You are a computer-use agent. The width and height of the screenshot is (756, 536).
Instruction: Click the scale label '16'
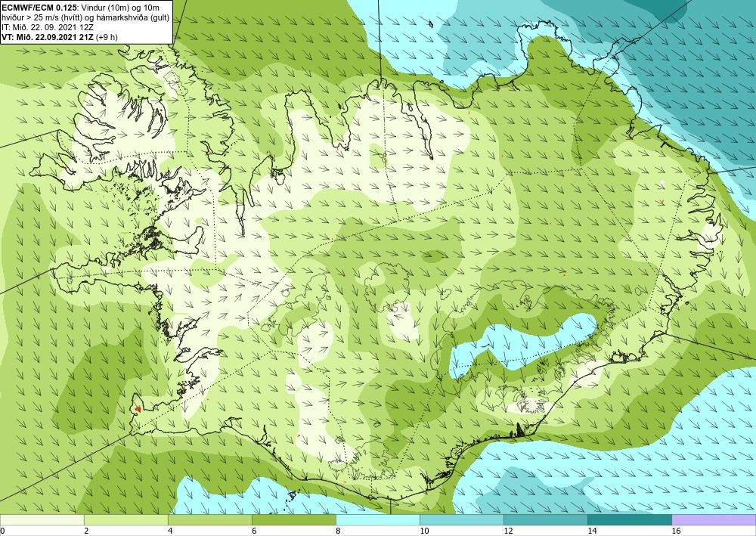[x=676, y=531]
